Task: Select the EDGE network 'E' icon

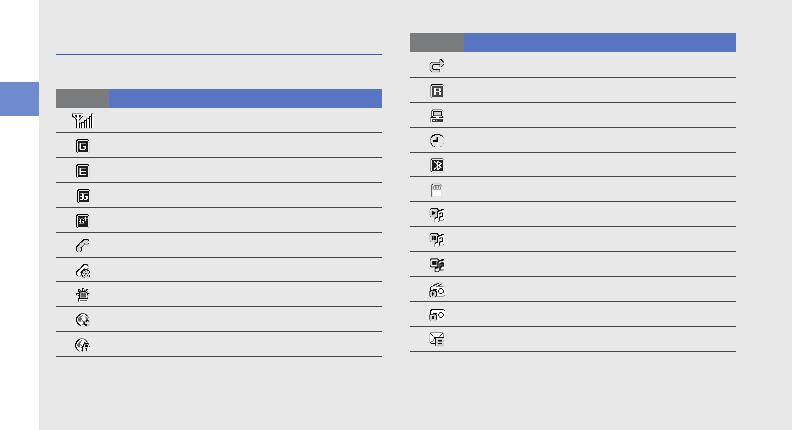Action: 82,170
